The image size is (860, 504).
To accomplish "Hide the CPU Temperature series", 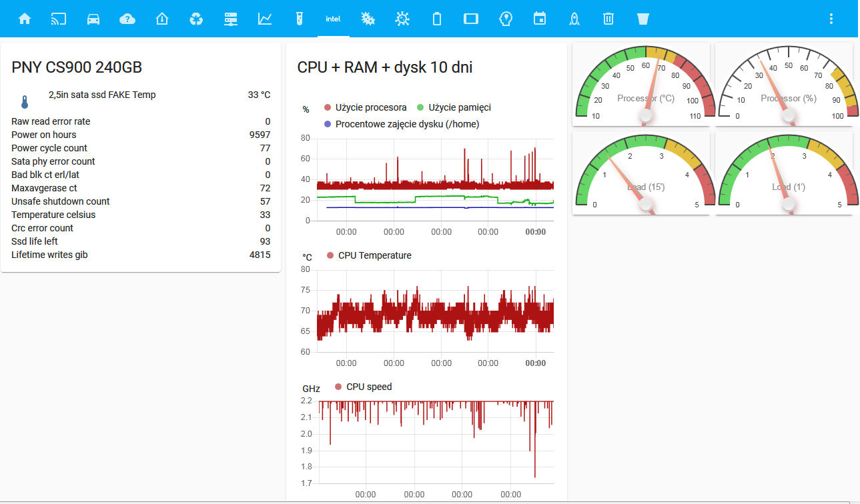I will 369,255.
